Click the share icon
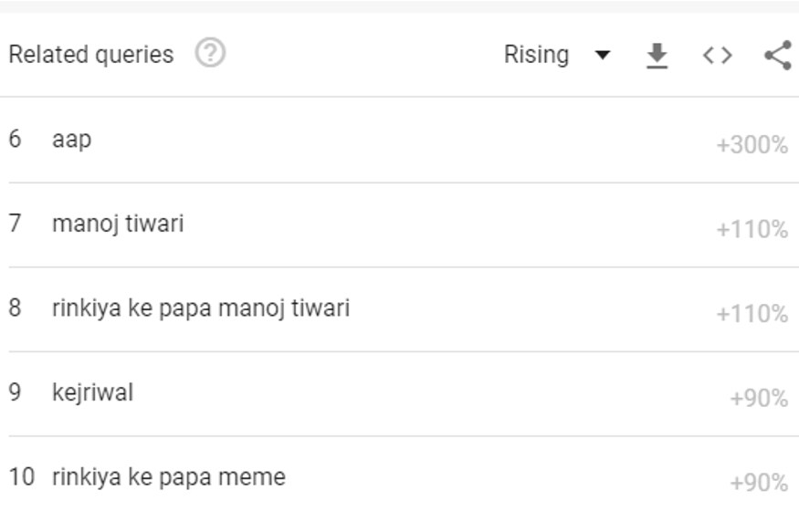 click(x=778, y=55)
